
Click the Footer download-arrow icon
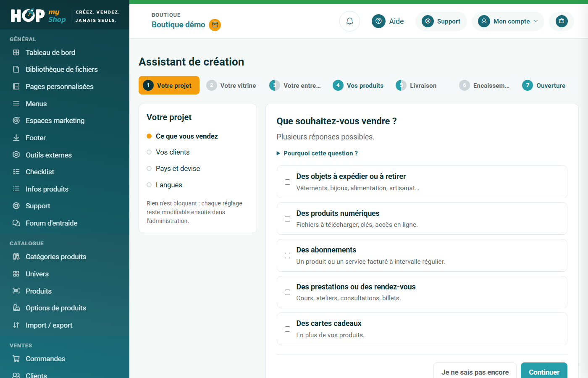point(16,138)
